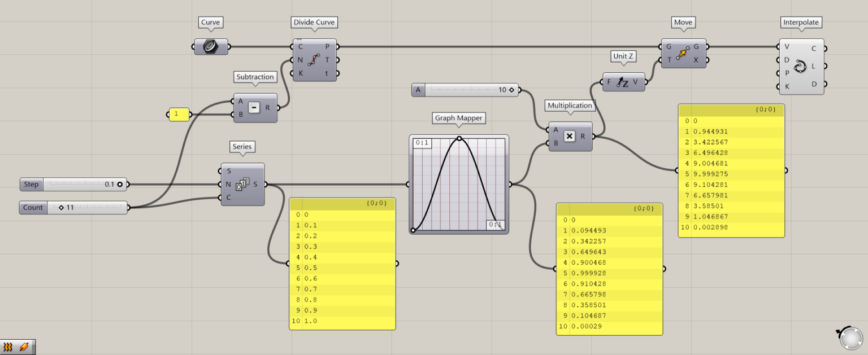Viewport: 868px width, 355px height.
Task: Select the panel listing value 0.944931
Action: click(x=731, y=169)
